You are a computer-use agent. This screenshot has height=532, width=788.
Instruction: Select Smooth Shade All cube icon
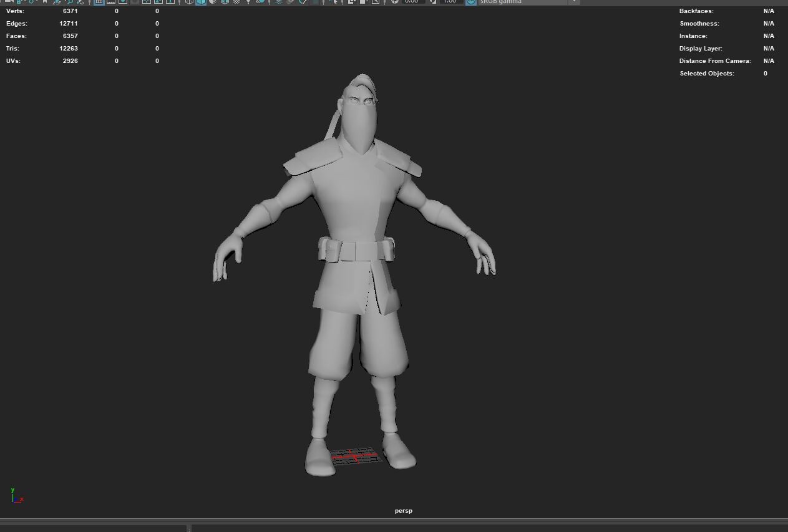201,2
